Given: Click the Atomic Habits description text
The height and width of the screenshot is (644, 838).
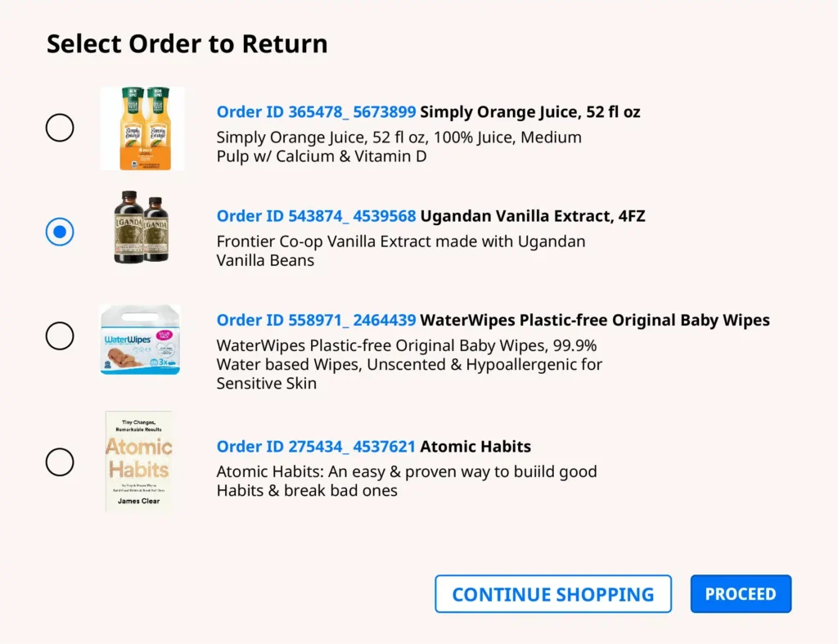Looking at the screenshot, I should 407,481.
